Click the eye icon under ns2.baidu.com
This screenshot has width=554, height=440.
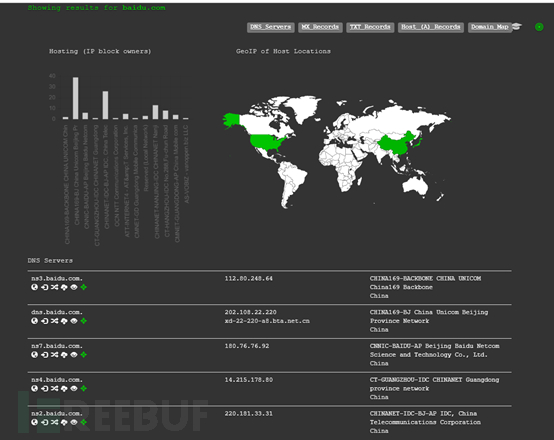click(x=74, y=422)
